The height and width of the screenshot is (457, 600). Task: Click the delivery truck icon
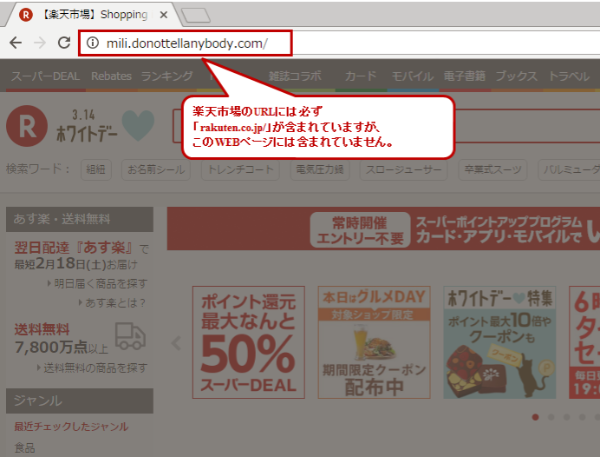click(x=130, y=336)
